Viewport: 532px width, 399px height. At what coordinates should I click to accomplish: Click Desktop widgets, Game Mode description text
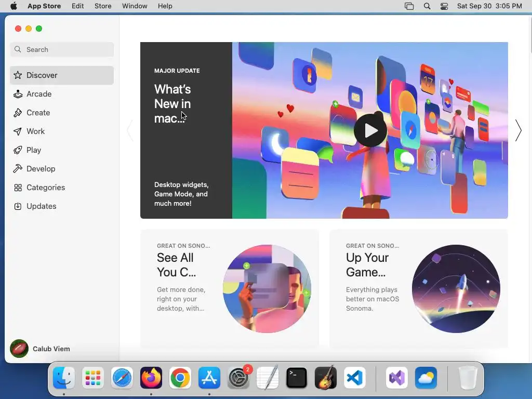pyautogui.click(x=181, y=194)
